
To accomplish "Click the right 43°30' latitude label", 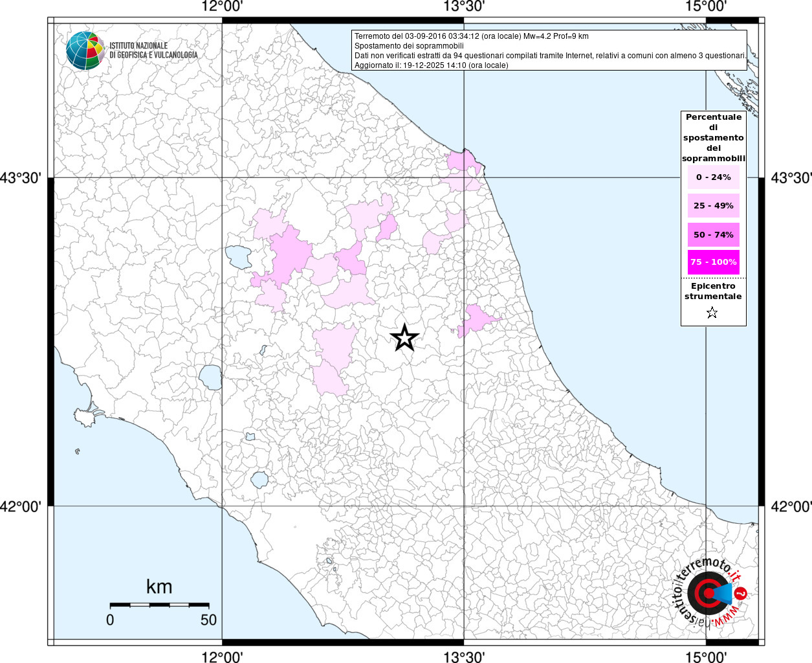I will pos(791,177).
